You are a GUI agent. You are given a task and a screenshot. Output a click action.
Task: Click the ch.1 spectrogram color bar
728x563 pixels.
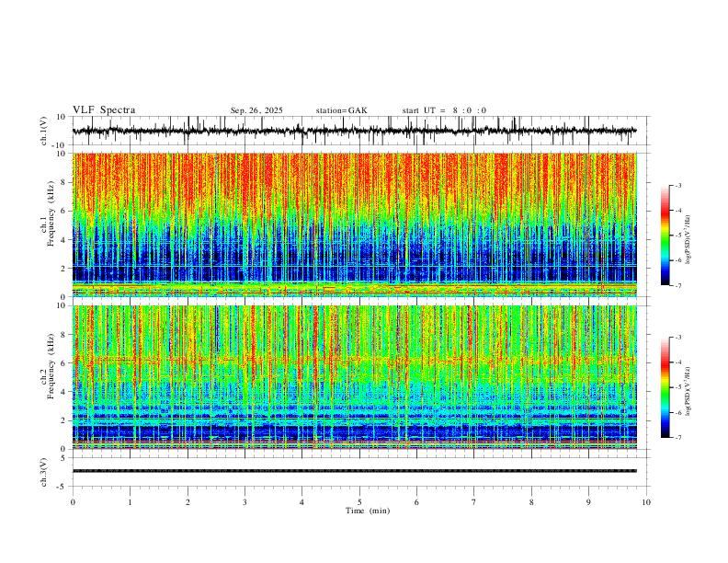coord(665,236)
